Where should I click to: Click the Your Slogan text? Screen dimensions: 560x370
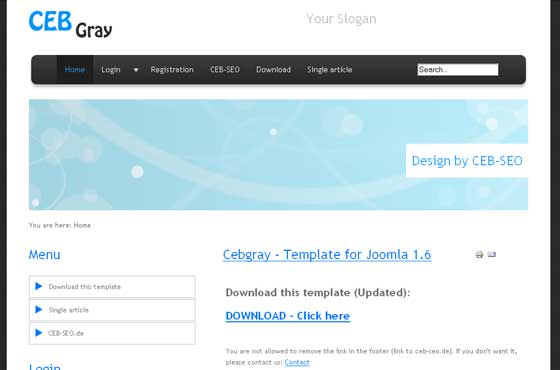coord(341,19)
